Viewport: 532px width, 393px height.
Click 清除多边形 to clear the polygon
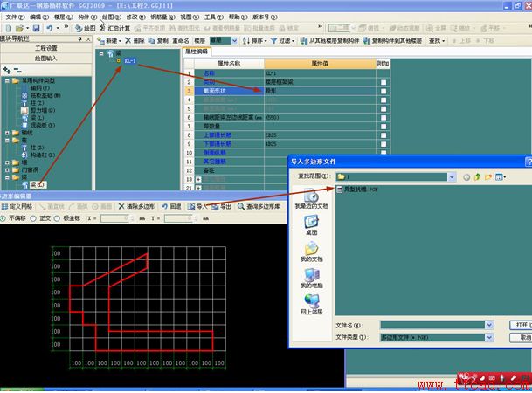click(137, 206)
